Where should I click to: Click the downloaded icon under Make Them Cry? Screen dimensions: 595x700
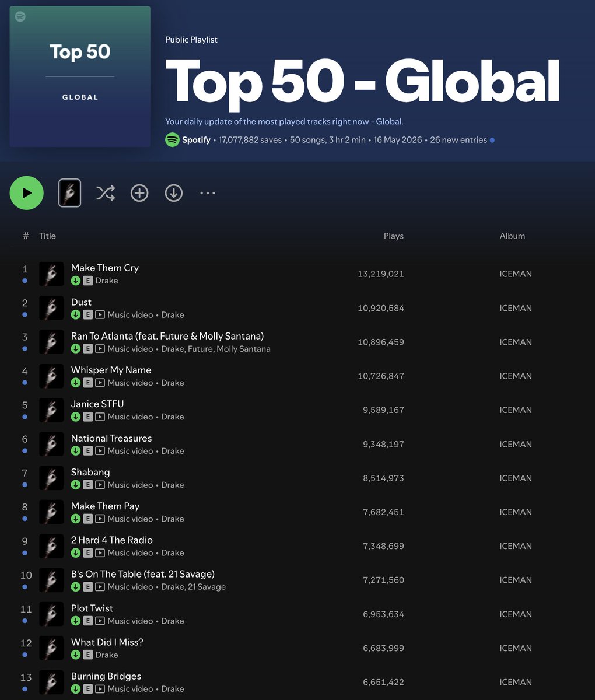(x=76, y=281)
